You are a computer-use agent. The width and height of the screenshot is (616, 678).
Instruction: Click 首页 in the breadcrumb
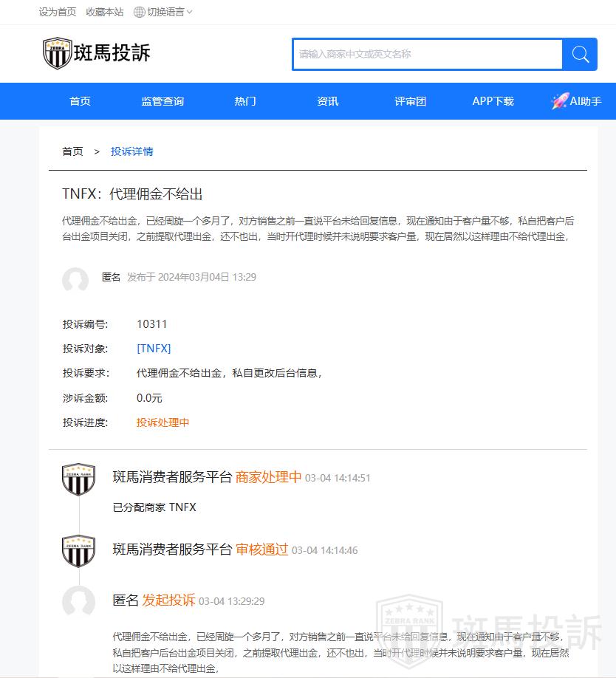click(72, 151)
